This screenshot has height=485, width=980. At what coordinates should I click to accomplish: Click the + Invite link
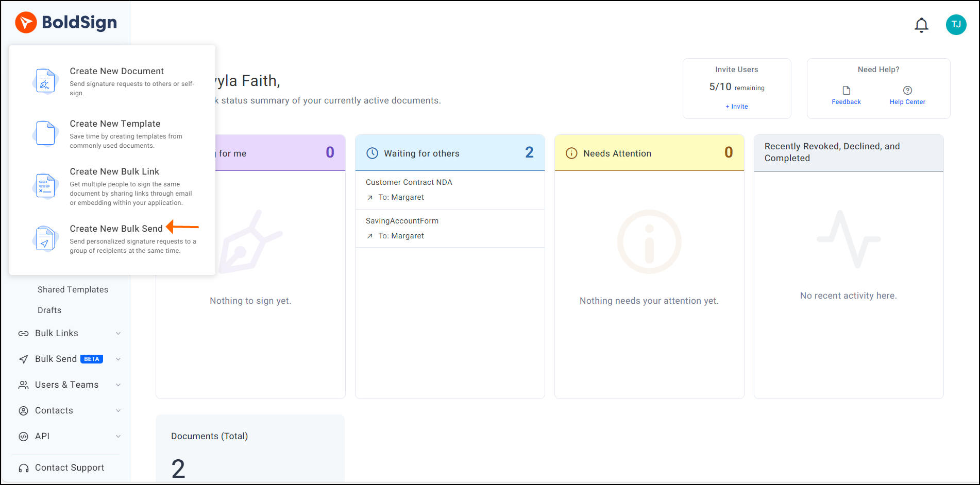736,107
